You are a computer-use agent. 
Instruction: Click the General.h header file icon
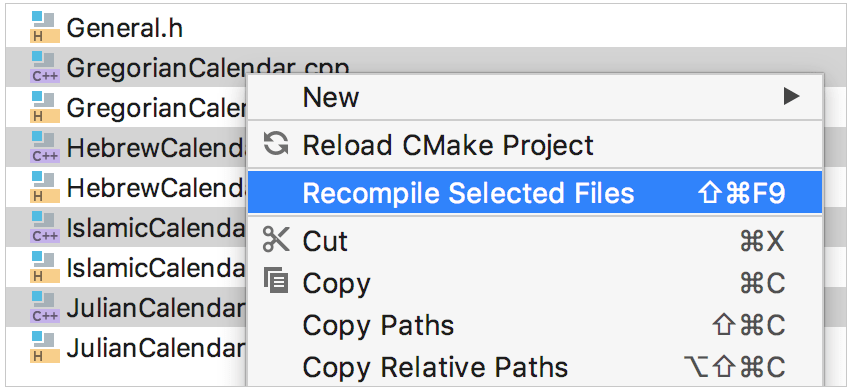(45, 28)
